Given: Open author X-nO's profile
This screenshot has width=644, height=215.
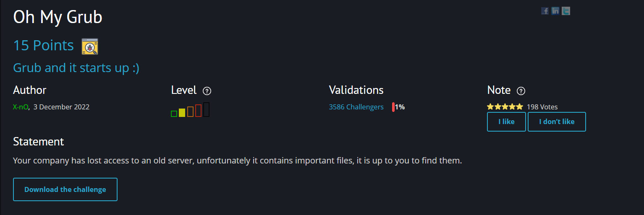Looking at the screenshot, I should click(21, 107).
